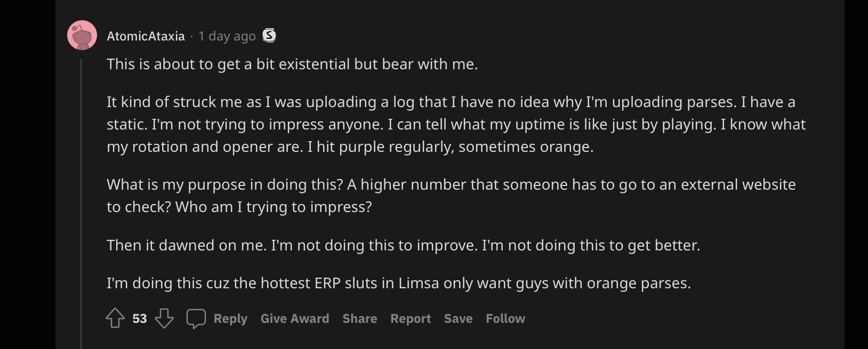
Task: Click the award badge beside timestamp
Action: point(269,36)
